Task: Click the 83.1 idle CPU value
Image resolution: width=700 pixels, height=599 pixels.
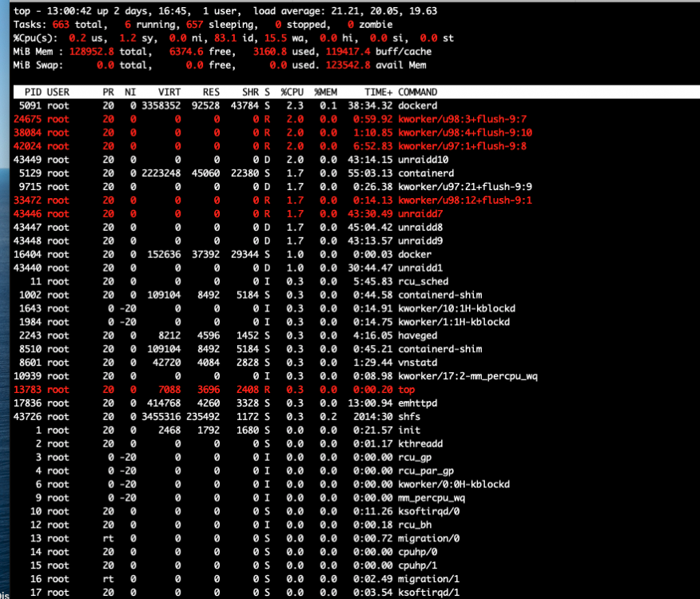Action: click(x=225, y=38)
